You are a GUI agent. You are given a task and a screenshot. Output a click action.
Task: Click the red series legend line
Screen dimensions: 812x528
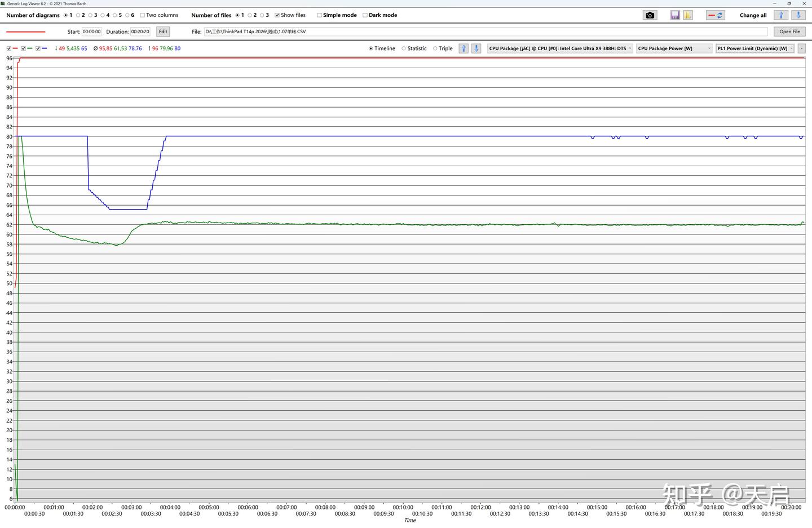tap(15, 48)
